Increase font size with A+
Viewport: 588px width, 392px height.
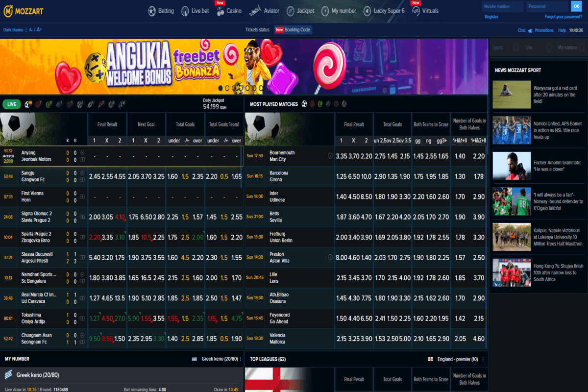pos(39,30)
